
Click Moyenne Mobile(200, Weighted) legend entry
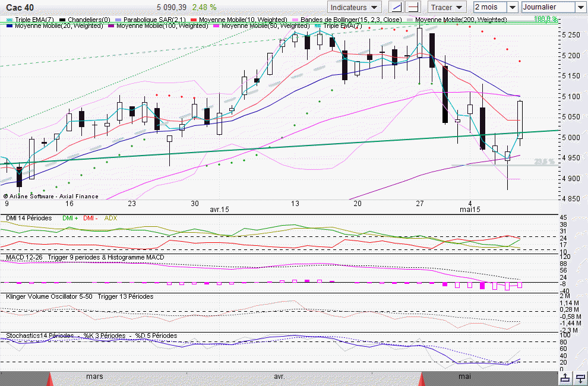pyautogui.click(x=461, y=20)
